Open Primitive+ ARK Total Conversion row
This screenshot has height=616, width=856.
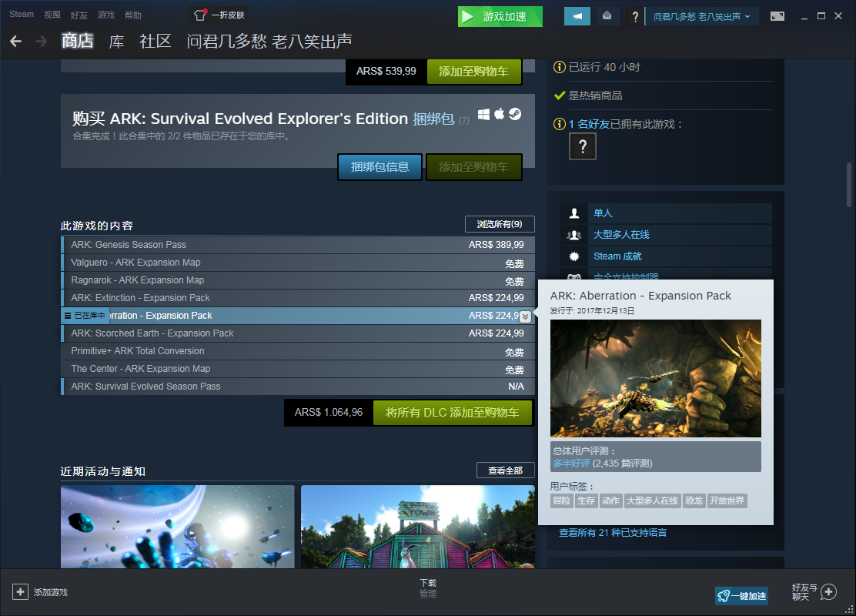pyautogui.click(x=298, y=351)
